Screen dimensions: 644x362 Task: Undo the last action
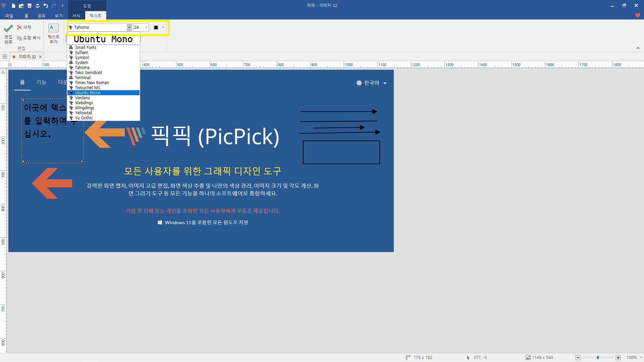click(x=46, y=5)
